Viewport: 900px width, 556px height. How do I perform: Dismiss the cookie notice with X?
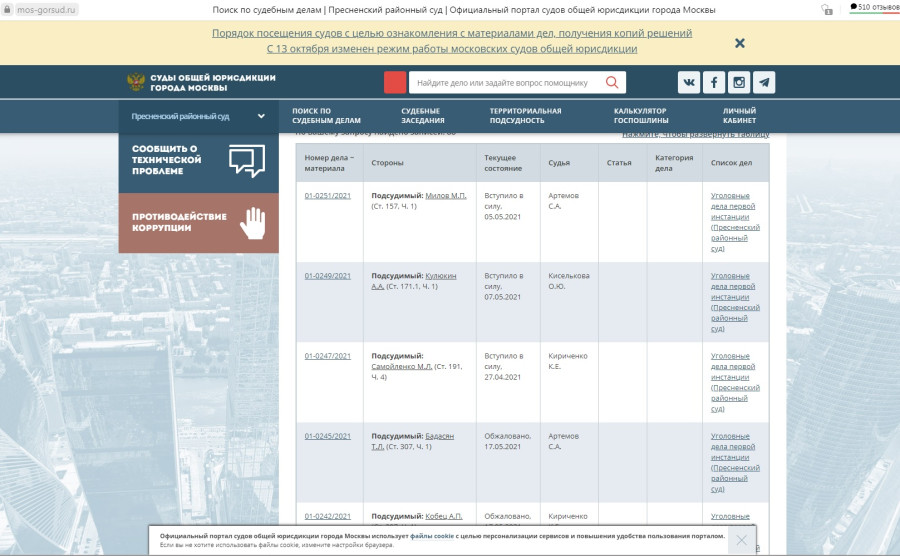[x=741, y=540]
